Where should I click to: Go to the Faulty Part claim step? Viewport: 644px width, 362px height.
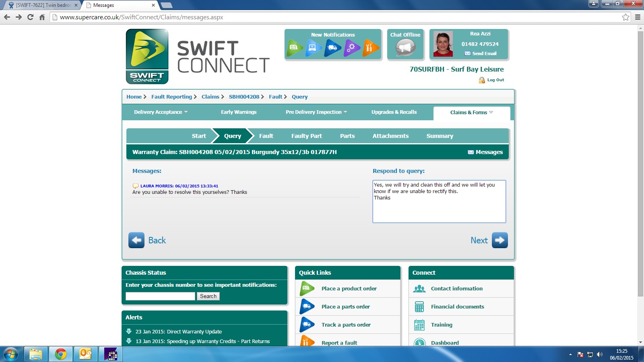tap(307, 136)
